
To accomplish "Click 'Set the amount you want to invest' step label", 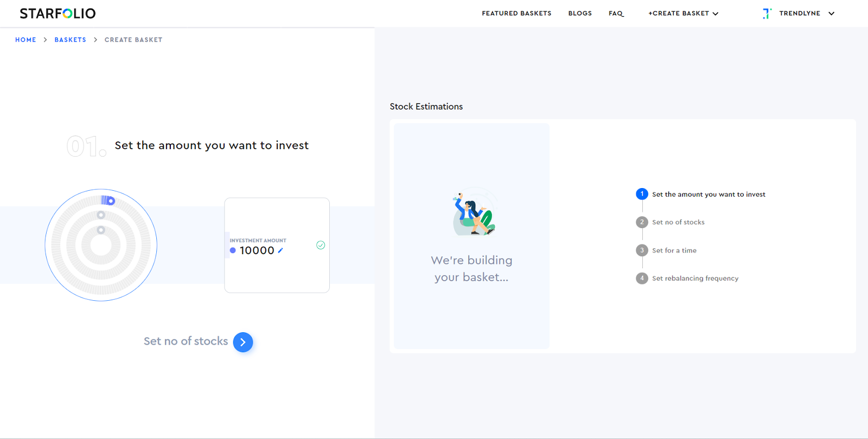I will (x=709, y=195).
